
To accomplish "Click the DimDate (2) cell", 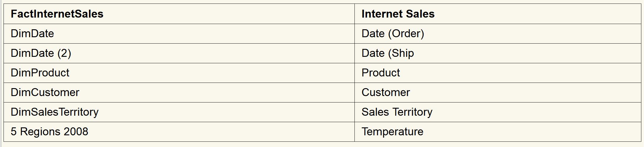I will [41, 53].
